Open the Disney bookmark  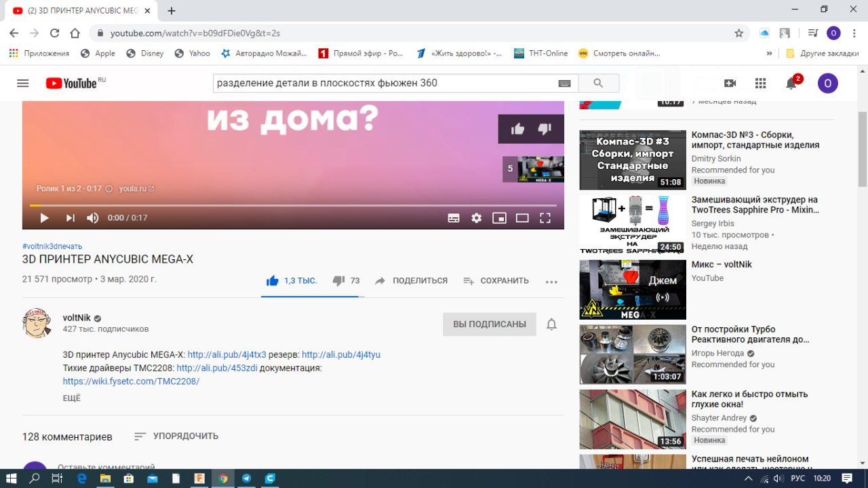[x=145, y=53]
